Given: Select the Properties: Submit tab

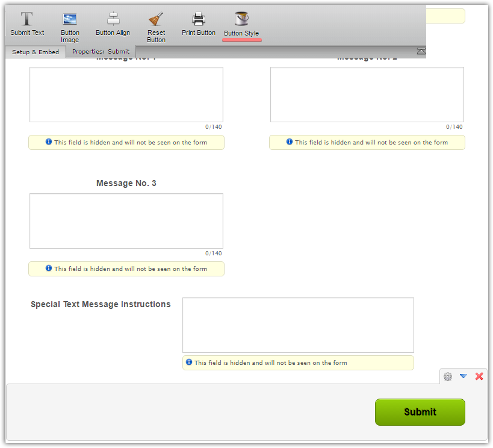Looking at the screenshot, I should tap(101, 52).
